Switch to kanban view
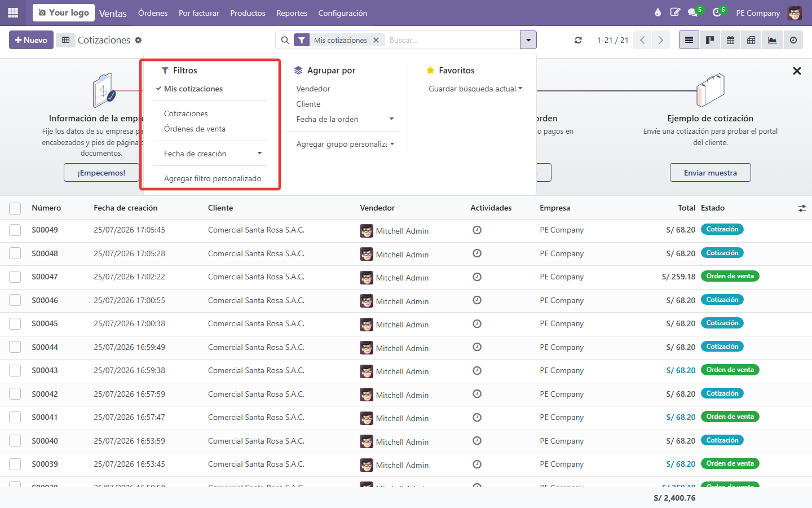Screen dimensions: 812x508 (710, 40)
